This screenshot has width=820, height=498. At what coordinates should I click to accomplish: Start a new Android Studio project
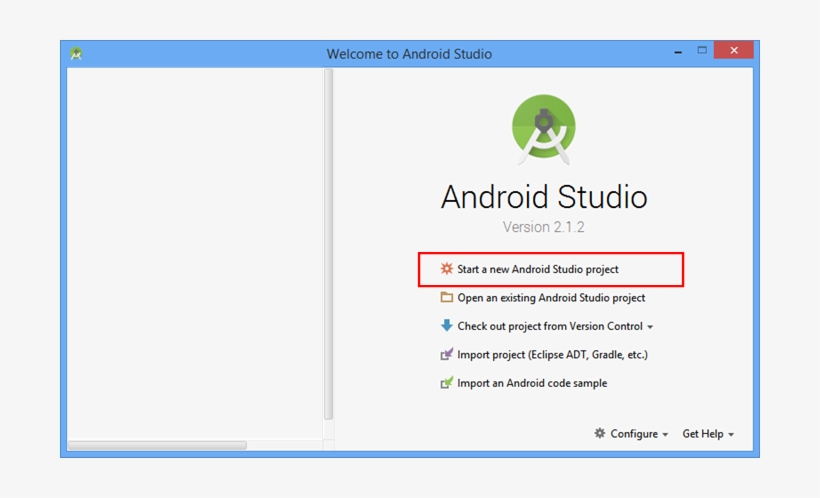tap(538, 269)
